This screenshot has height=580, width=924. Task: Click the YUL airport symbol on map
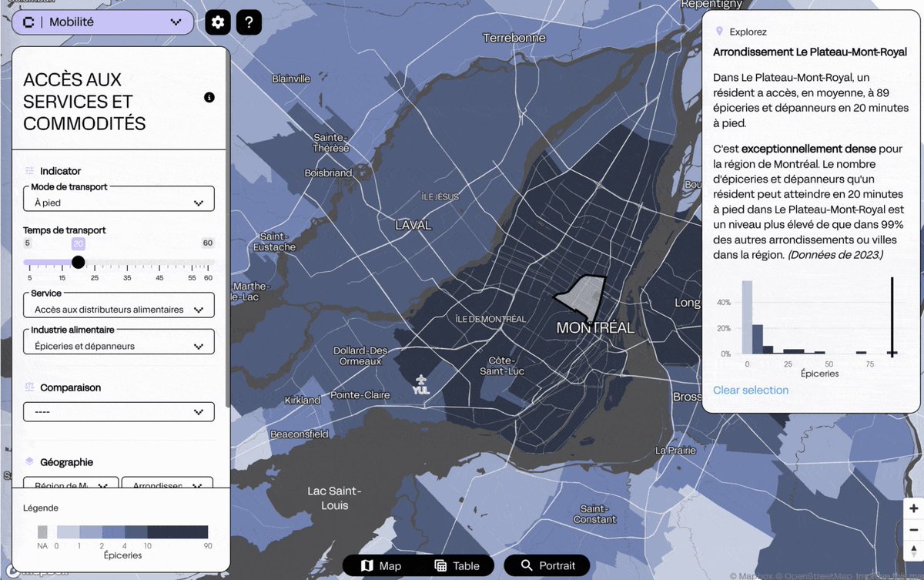[x=420, y=384]
